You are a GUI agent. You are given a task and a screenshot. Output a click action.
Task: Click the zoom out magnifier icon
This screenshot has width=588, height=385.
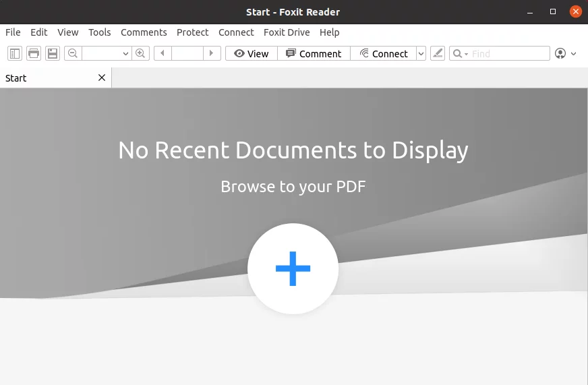tap(73, 53)
